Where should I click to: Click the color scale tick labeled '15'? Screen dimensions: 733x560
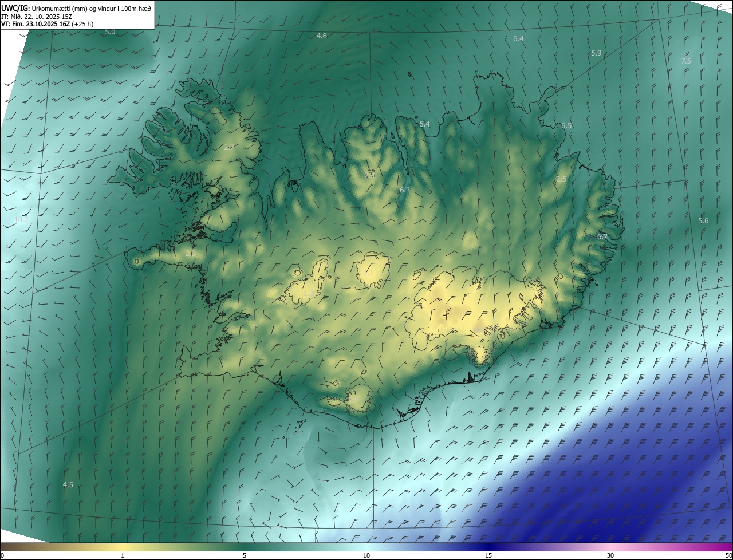click(x=488, y=555)
